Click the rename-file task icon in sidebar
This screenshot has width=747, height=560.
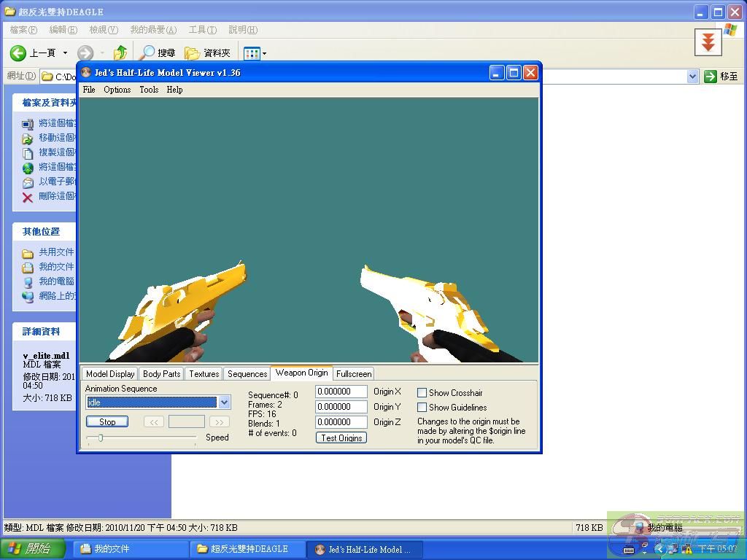pyautogui.click(x=28, y=124)
